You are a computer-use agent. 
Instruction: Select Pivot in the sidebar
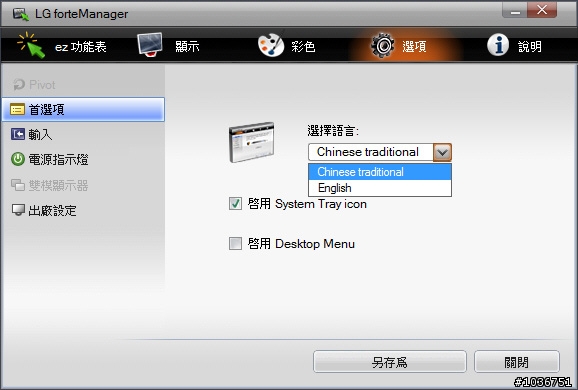[x=83, y=85]
